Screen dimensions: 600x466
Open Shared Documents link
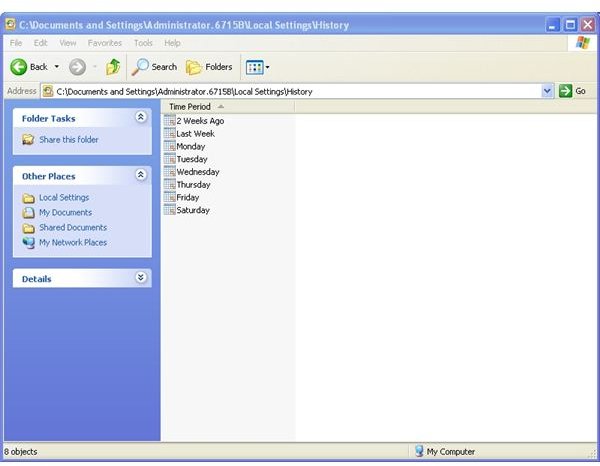pos(73,227)
